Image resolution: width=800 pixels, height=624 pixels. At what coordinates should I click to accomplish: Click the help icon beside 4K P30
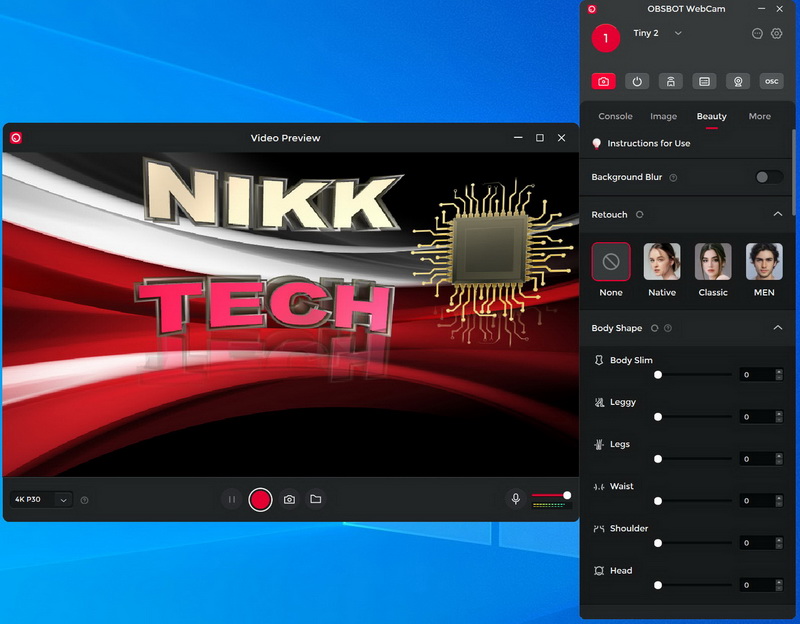coord(85,500)
